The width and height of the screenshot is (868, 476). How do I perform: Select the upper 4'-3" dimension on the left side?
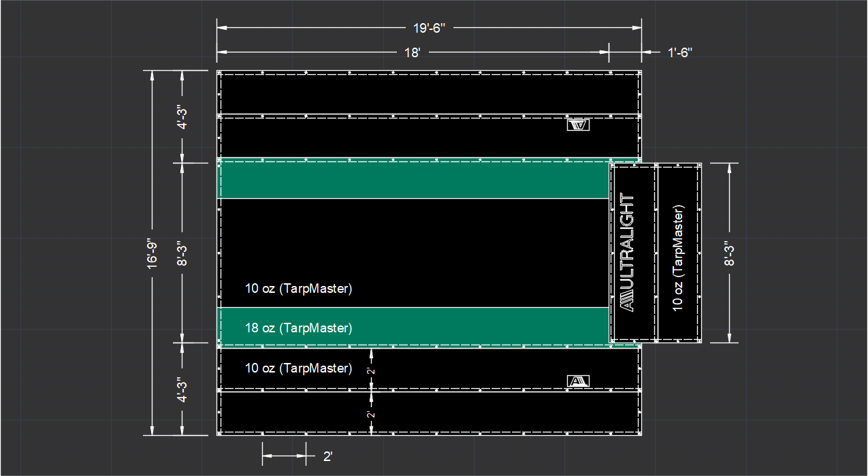tap(182, 116)
